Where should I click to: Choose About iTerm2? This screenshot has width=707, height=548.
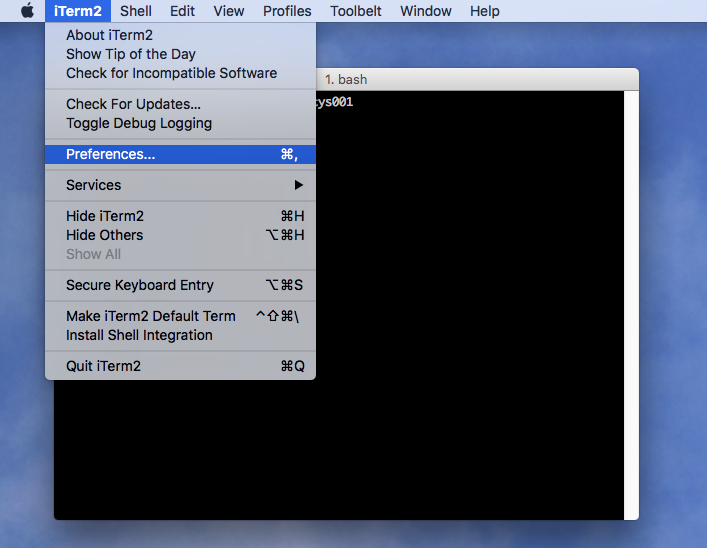(x=180, y=35)
